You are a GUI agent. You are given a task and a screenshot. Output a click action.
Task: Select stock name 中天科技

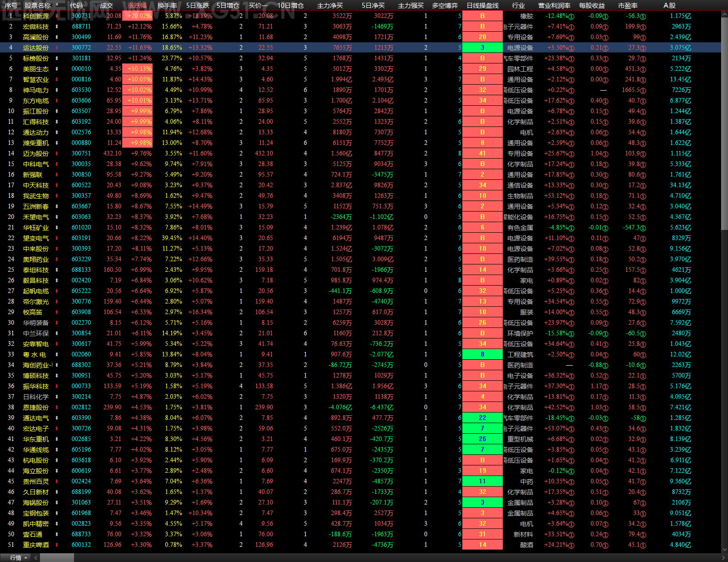pyautogui.click(x=36, y=185)
